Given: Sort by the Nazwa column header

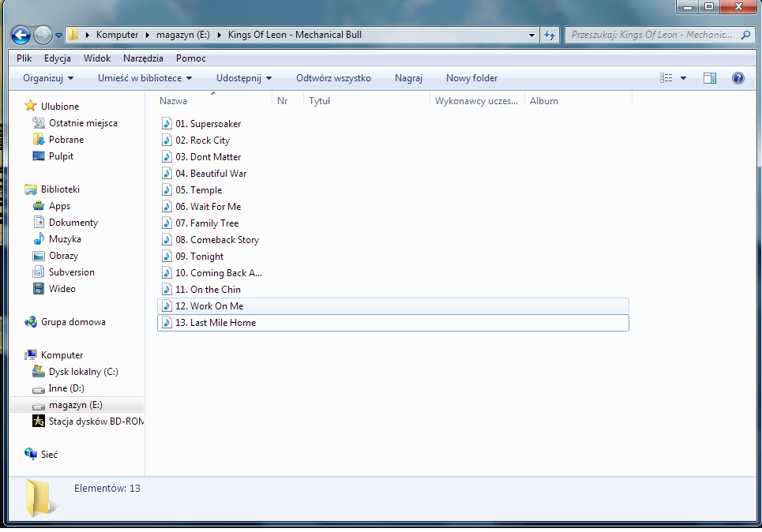Looking at the screenshot, I should tap(214, 101).
